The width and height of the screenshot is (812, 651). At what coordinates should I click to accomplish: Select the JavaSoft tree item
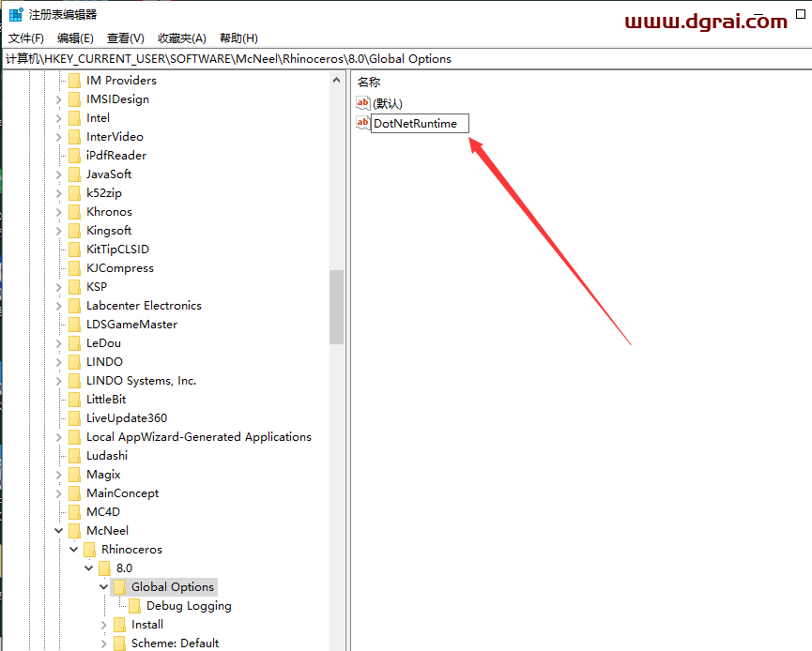pos(109,174)
